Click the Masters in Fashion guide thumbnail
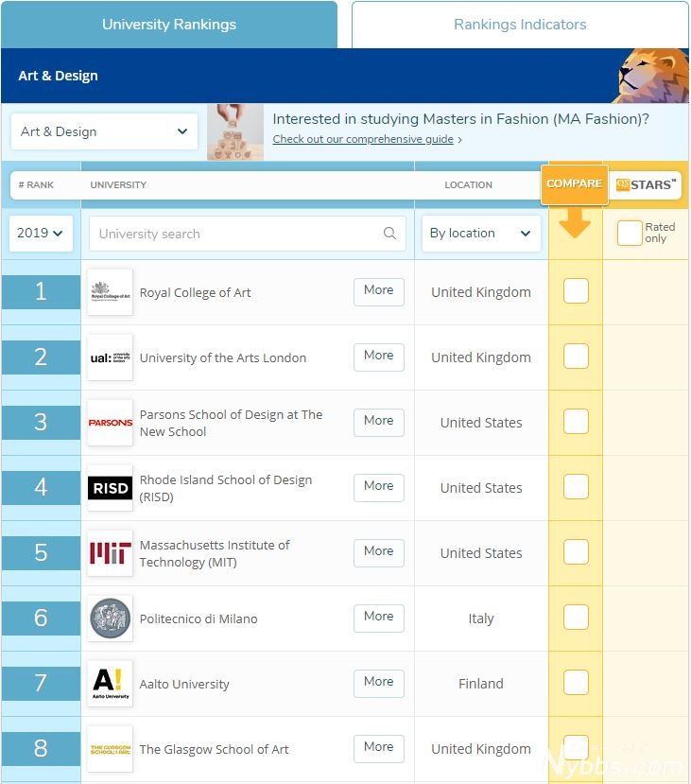 235,132
